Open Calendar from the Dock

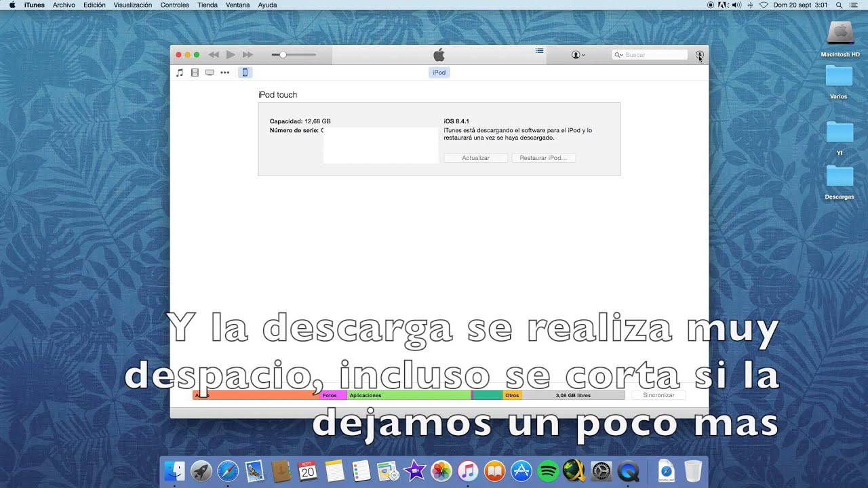point(308,470)
